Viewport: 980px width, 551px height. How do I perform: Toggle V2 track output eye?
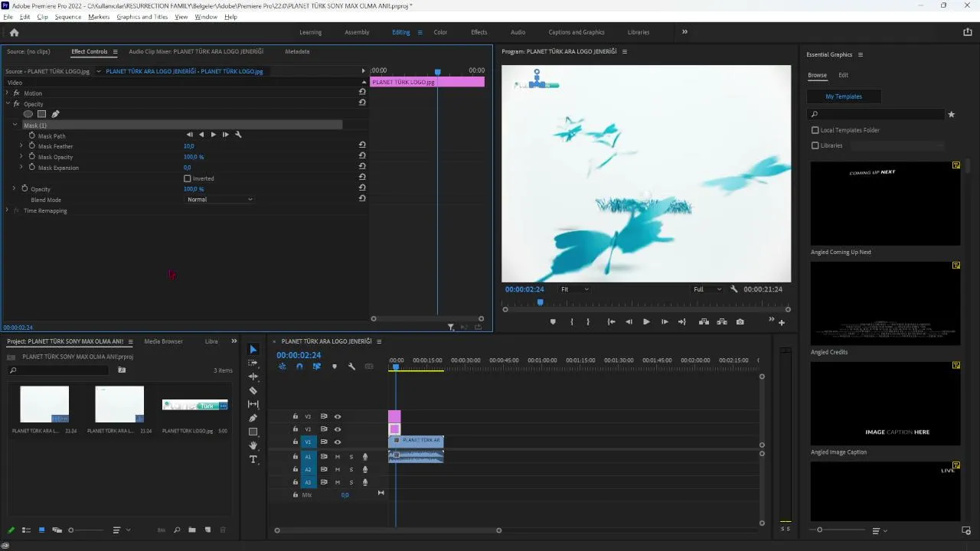click(338, 429)
